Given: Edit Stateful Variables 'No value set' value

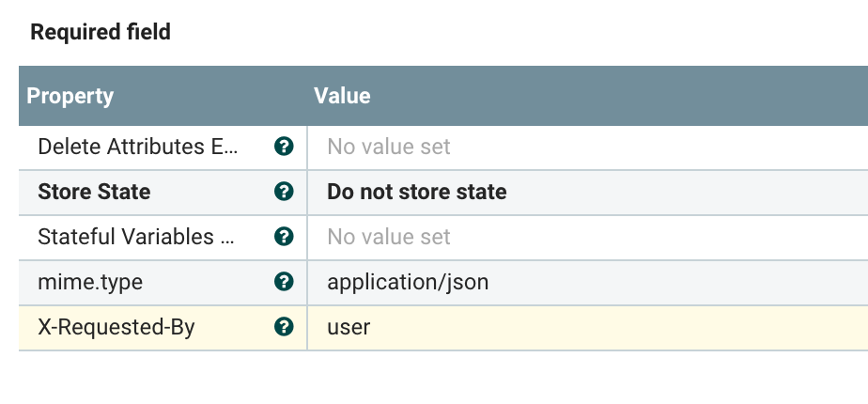Looking at the screenshot, I should 389,237.
